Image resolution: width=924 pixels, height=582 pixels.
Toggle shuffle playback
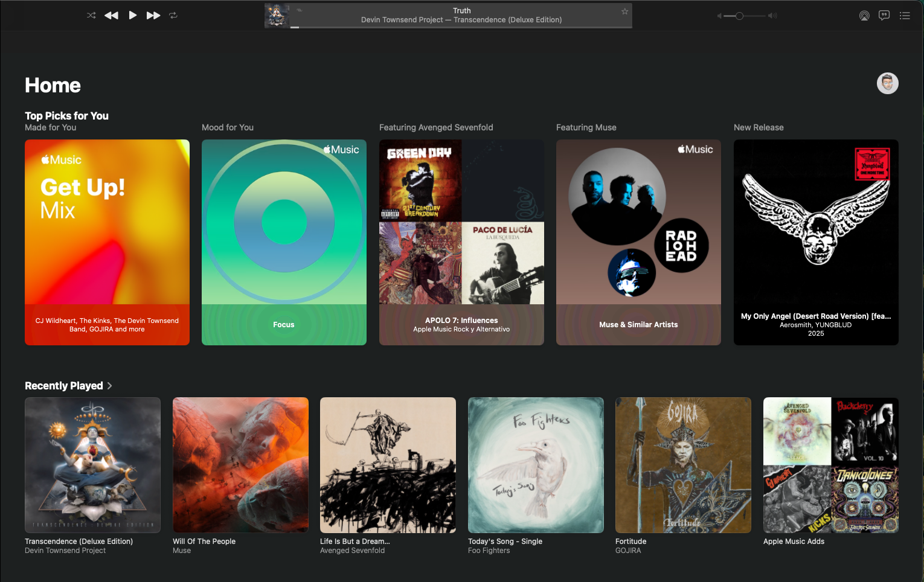(91, 16)
